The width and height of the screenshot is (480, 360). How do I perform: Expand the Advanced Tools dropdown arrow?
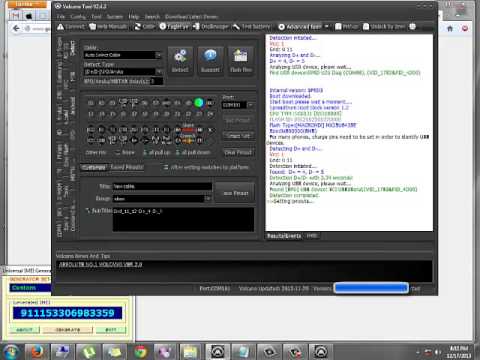(x=327, y=27)
